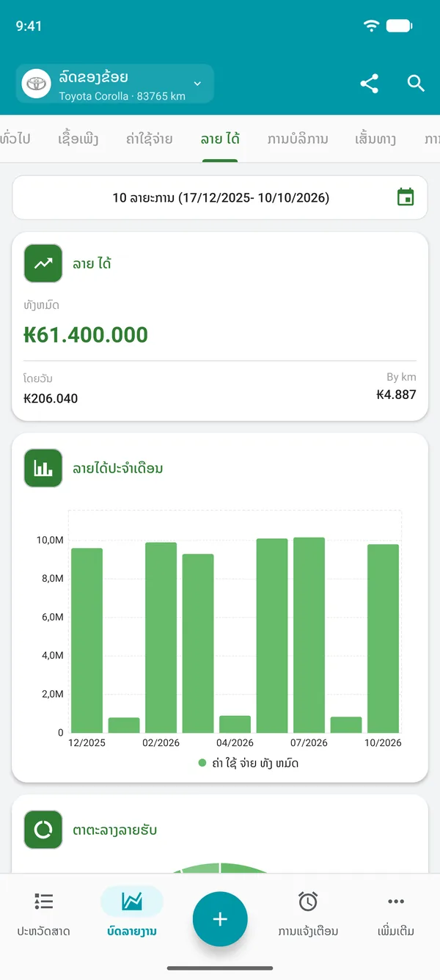Tap the 12/2025 bar in chart
The height and width of the screenshot is (980, 440).
coord(87,640)
